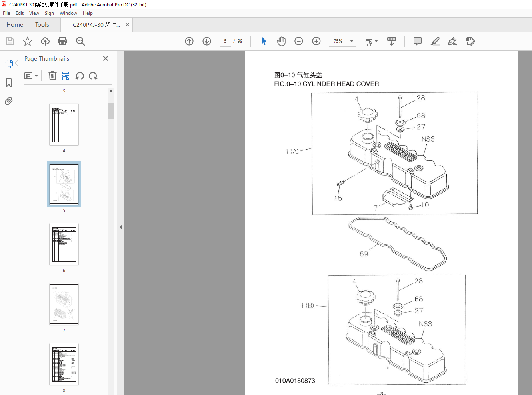Close the Page Thumbnails panel
Screen dimensions: 532x395
tap(106, 58)
